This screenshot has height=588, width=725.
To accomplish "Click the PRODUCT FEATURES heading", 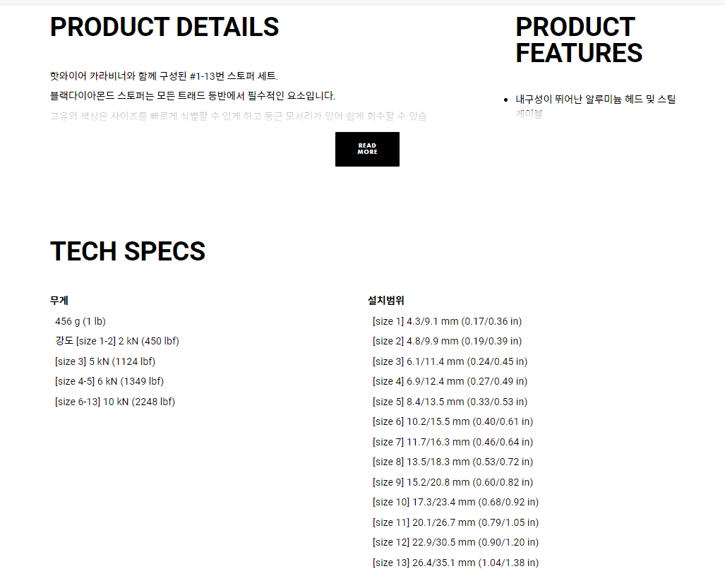I will pos(579,40).
